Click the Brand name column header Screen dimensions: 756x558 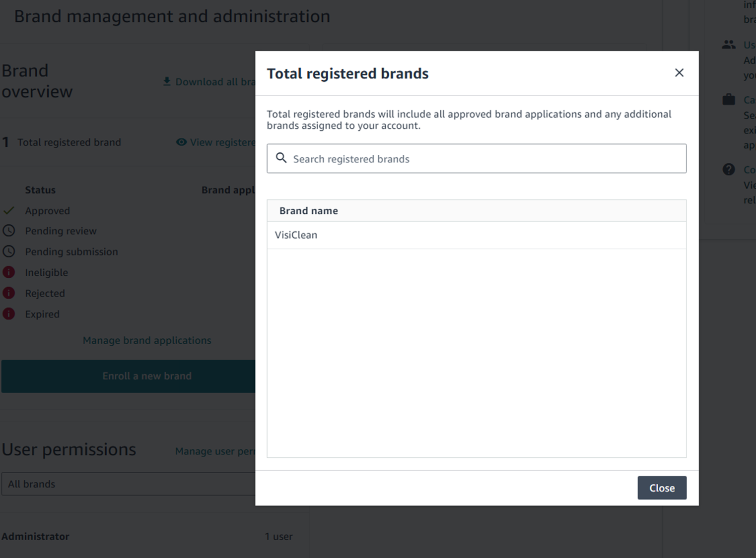[308, 211]
